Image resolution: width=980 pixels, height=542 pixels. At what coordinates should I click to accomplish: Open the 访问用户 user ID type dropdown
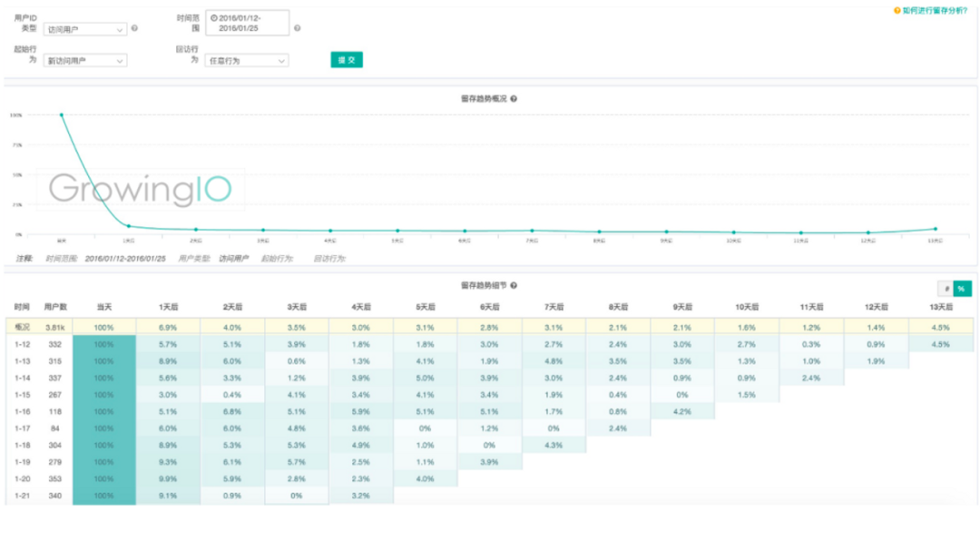[x=85, y=29]
